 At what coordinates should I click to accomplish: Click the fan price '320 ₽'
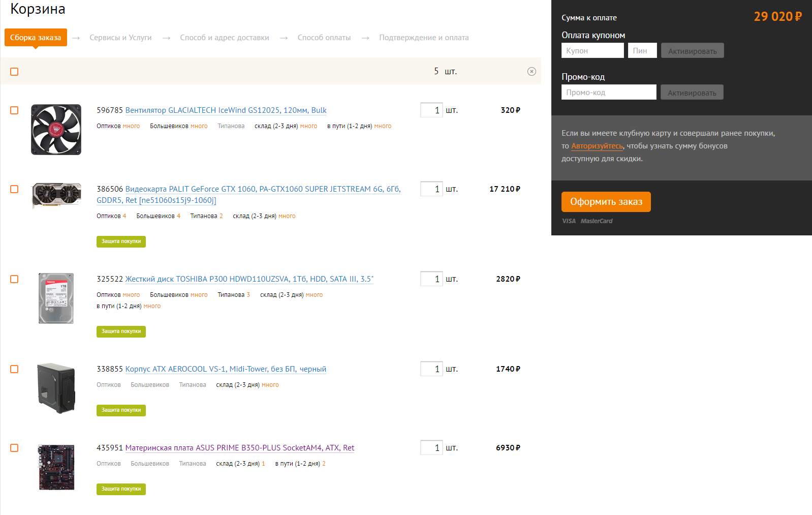pos(511,110)
